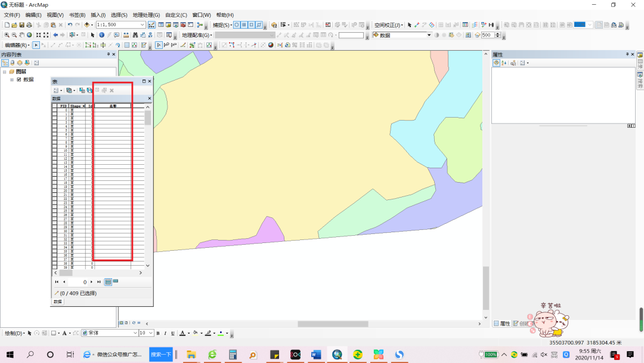
Task: Click the fill color swatch on the Draw toolbar
Action: [x=195, y=334]
